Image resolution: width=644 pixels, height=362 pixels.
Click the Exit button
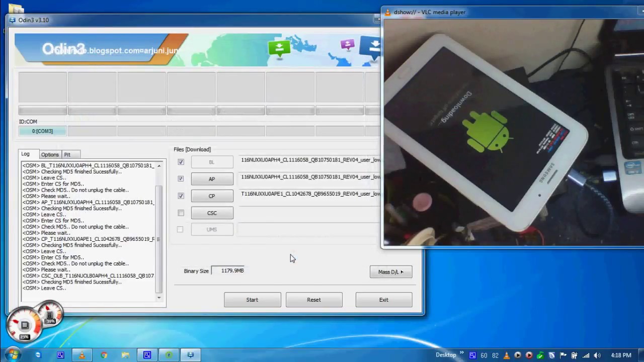pyautogui.click(x=384, y=300)
